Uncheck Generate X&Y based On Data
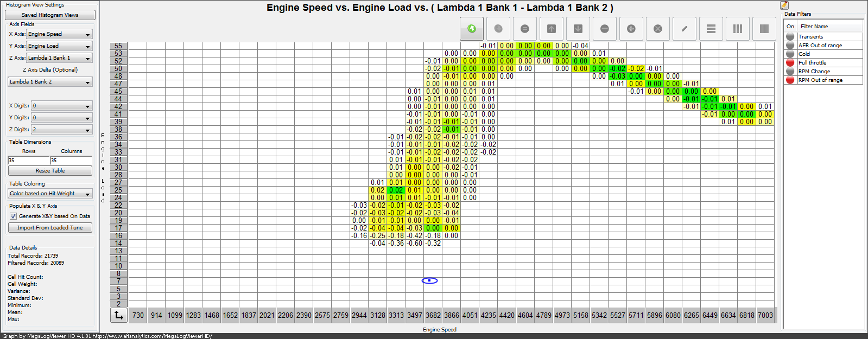 click(x=13, y=216)
